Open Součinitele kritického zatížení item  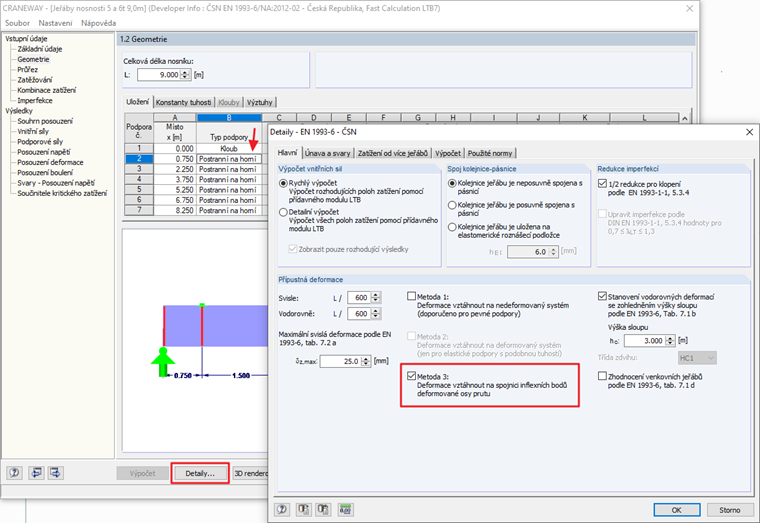pyautogui.click(x=62, y=193)
